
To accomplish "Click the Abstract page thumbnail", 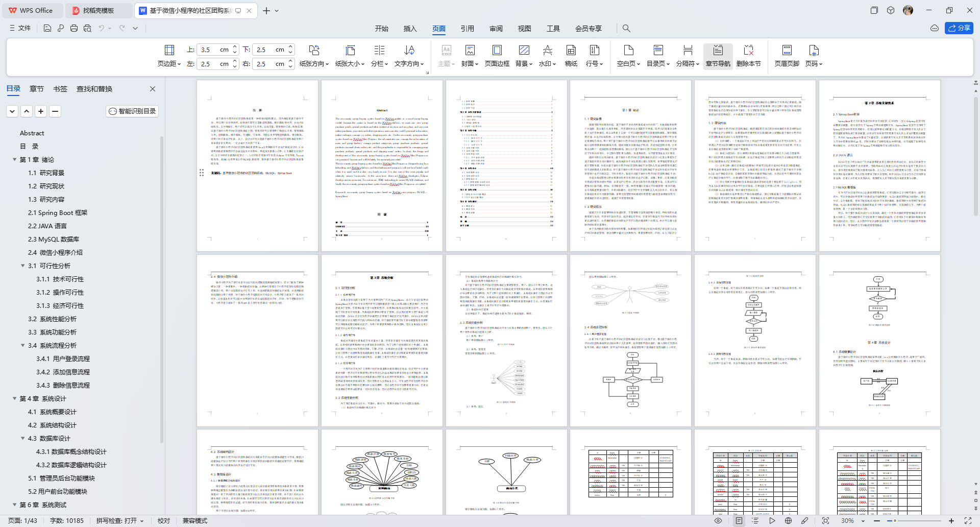I will coord(382,165).
